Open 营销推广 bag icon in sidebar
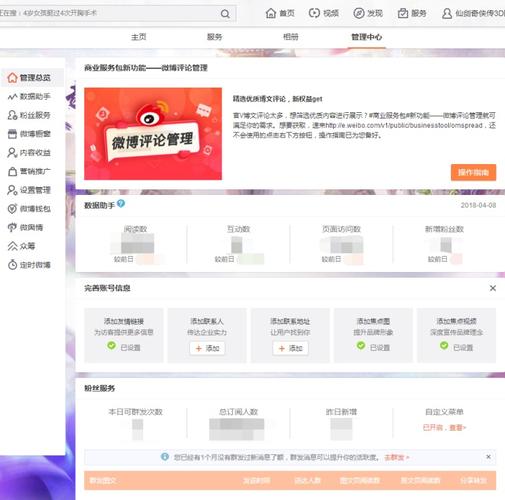 (12, 171)
